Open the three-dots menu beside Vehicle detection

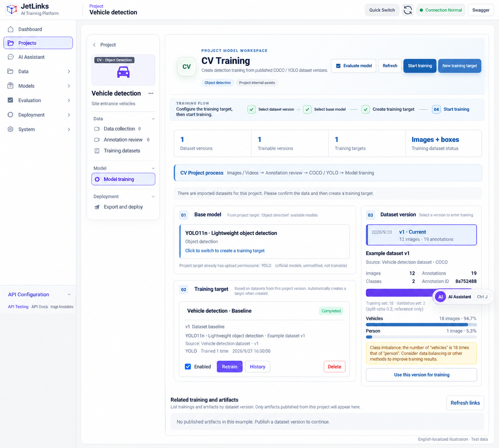[151, 93]
